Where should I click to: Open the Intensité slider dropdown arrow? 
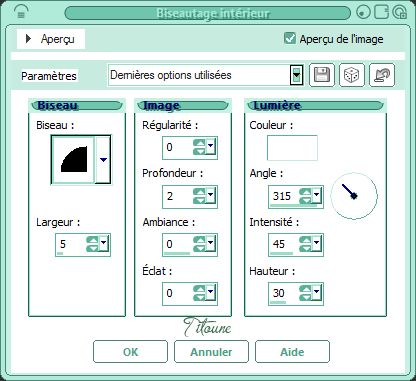[316, 243]
